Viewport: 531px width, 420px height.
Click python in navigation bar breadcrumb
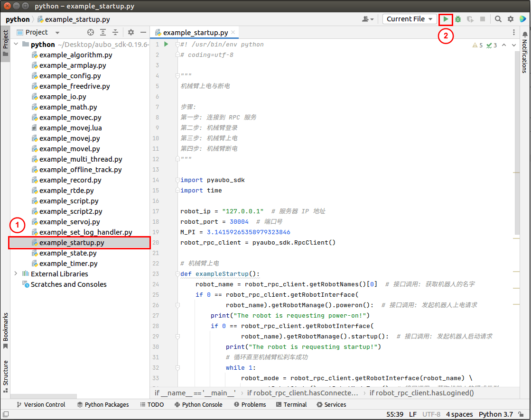click(x=18, y=19)
